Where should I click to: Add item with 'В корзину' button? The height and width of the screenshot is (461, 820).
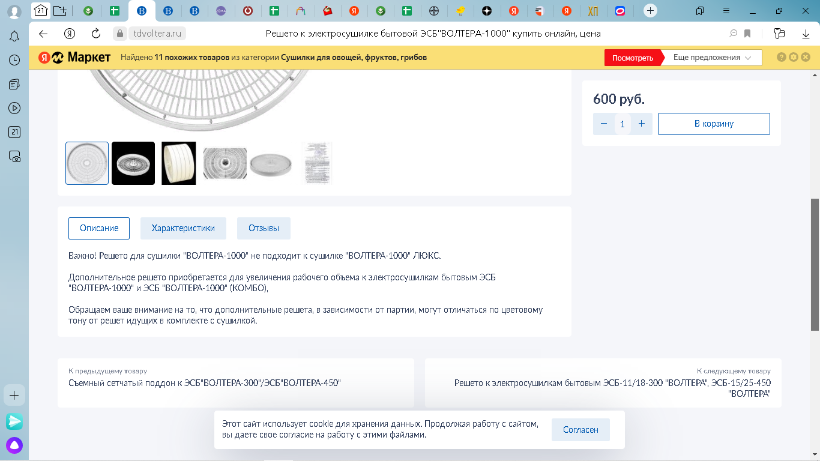click(714, 124)
